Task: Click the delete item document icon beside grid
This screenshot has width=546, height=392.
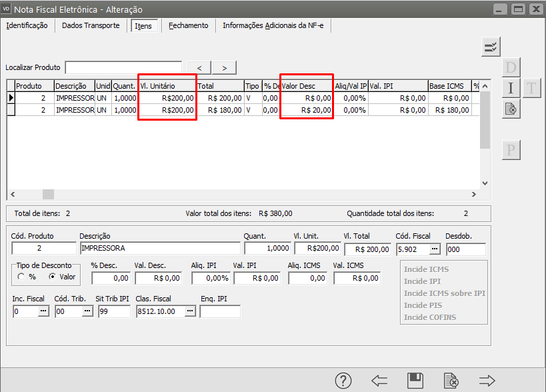Action: (x=511, y=109)
